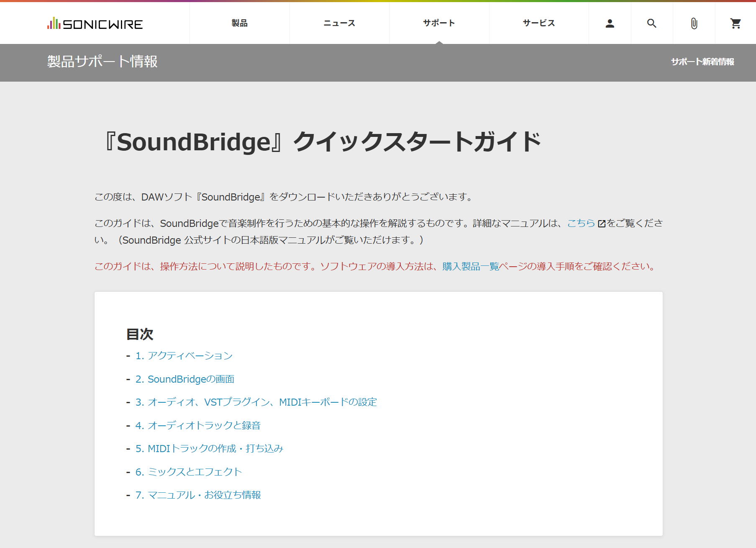This screenshot has width=756, height=548.
Task: Jump to 2. SoundBridgeの画面
Action: [x=185, y=379]
